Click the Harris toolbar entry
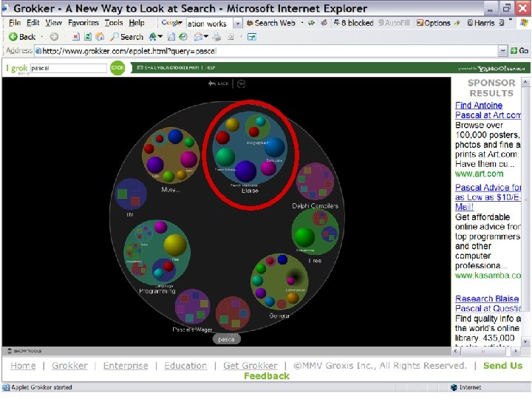The height and width of the screenshot is (399, 532). (481, 23)
